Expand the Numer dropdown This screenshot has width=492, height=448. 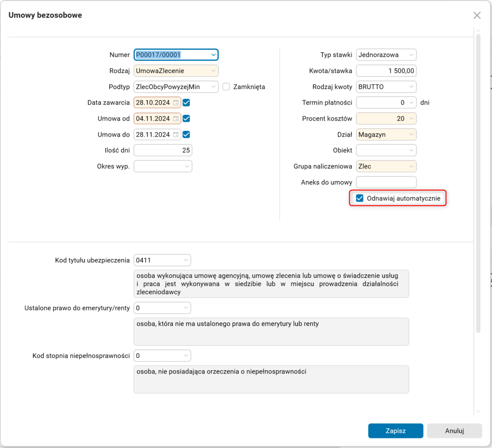[213, 55]
